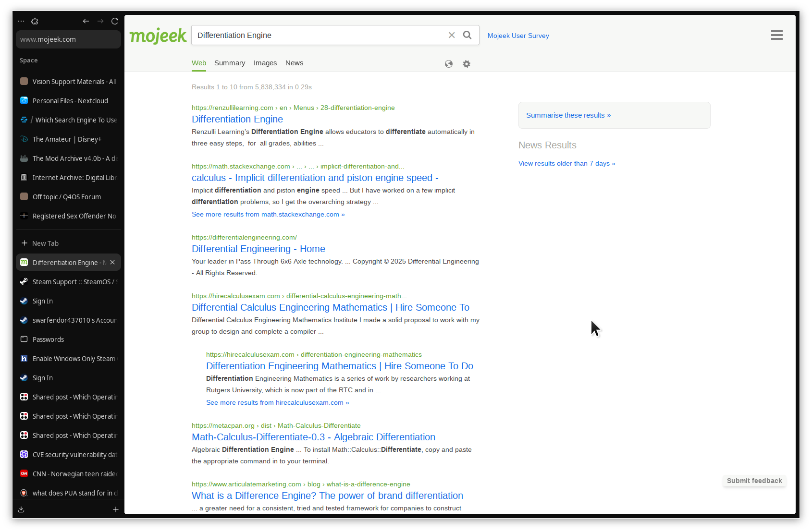
Task: Open the three-dots browser menu
Action: pyautogui.click(x=21, y=21)
